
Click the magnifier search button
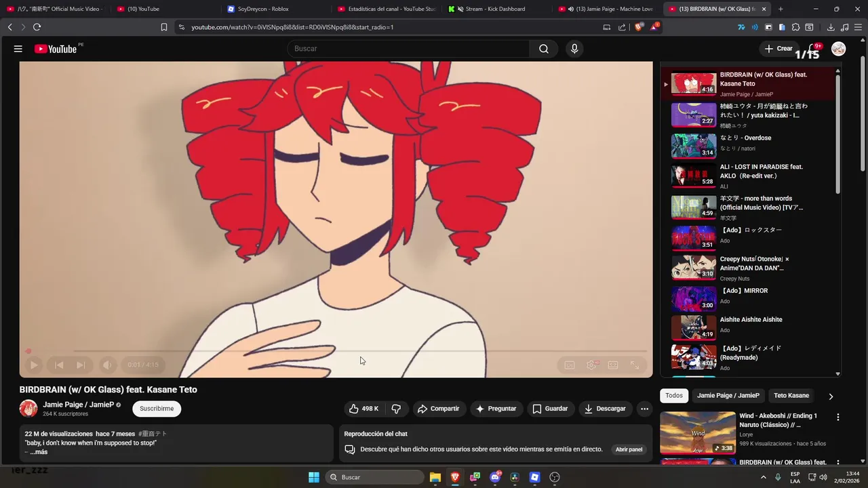[544, 49]
